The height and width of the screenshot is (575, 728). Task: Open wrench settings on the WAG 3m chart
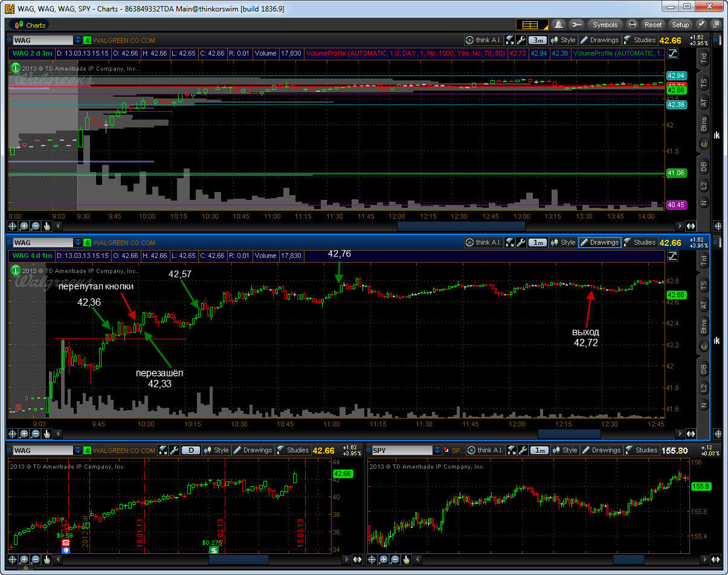point(521,40)
